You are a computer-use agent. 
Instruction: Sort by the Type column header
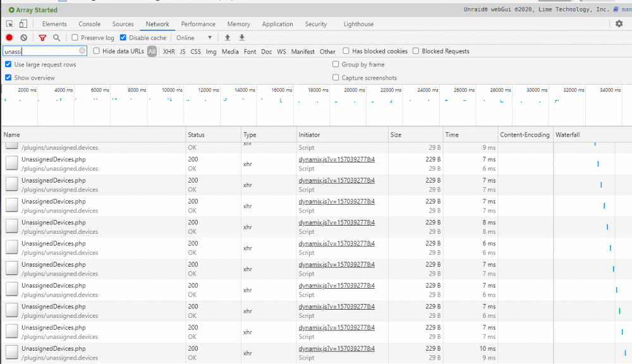269,135
